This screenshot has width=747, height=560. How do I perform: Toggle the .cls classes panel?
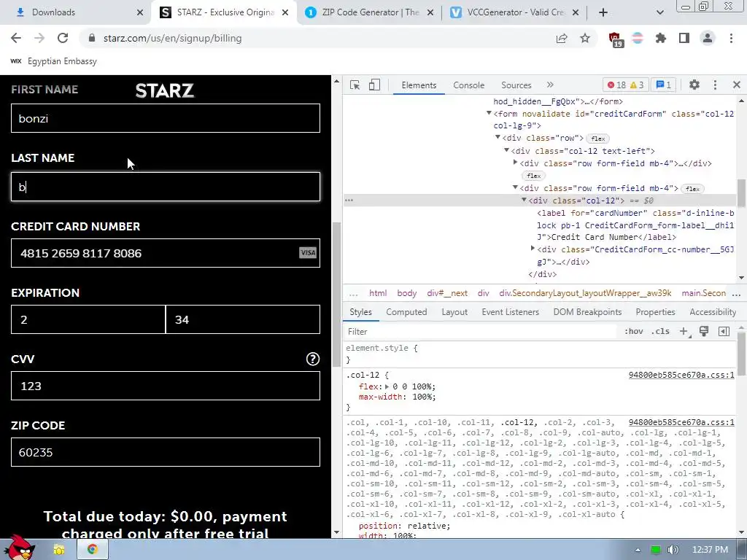pos(660,332)
